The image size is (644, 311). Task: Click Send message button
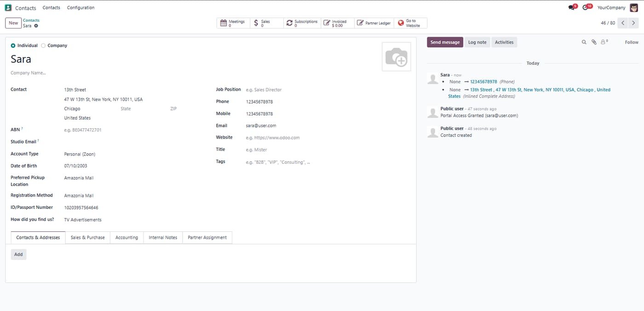[x=445, y=42]
